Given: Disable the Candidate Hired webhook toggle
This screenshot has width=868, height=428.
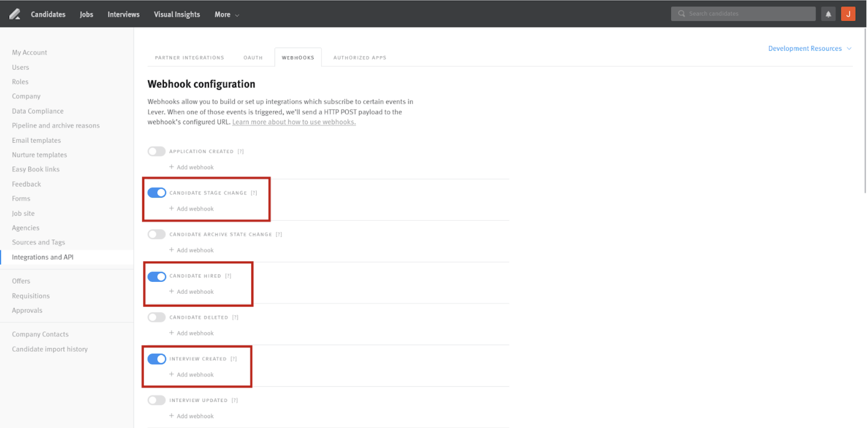Looking at the screenshot, I should coord(157,276).
